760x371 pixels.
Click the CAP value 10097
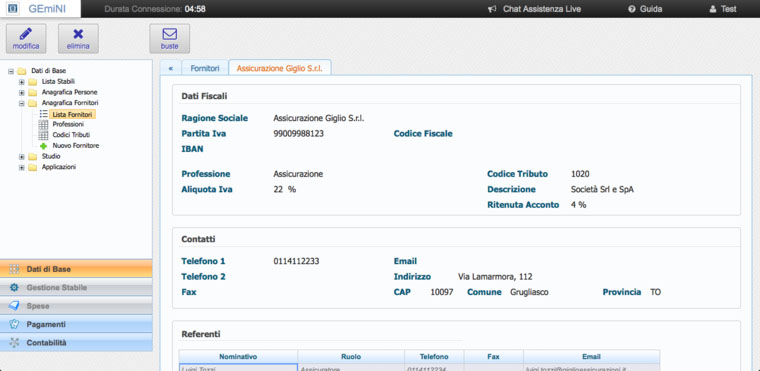click(x=442, y=292)
